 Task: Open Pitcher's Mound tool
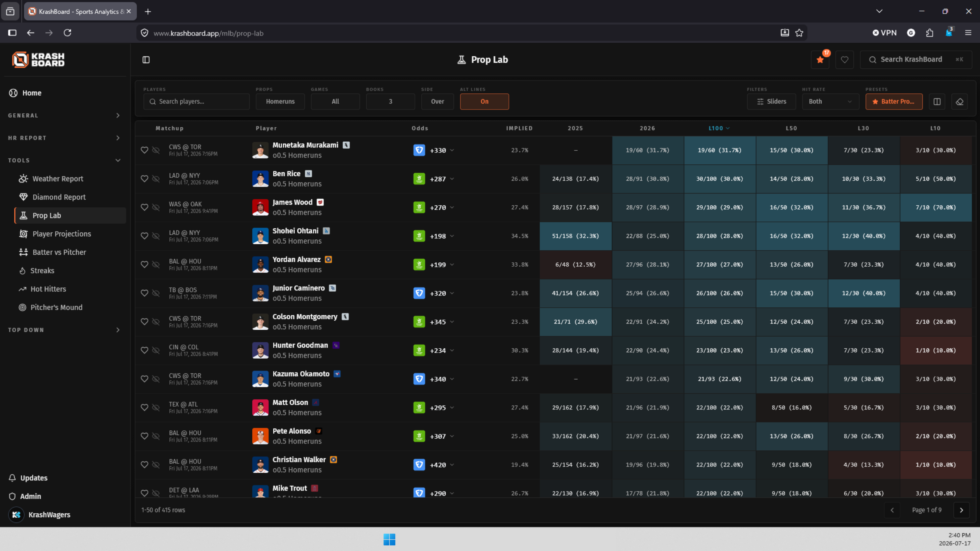tap(56, 307)
